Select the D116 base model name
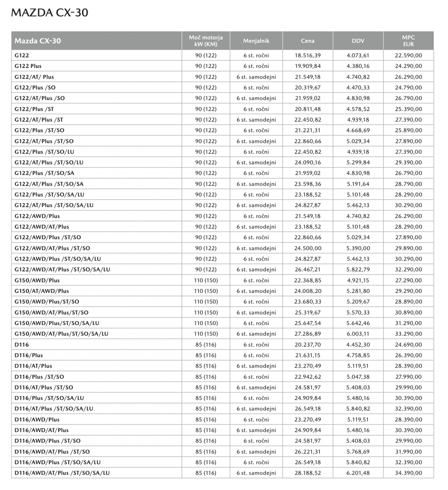 pyautogui.click(x=22, y=344)
